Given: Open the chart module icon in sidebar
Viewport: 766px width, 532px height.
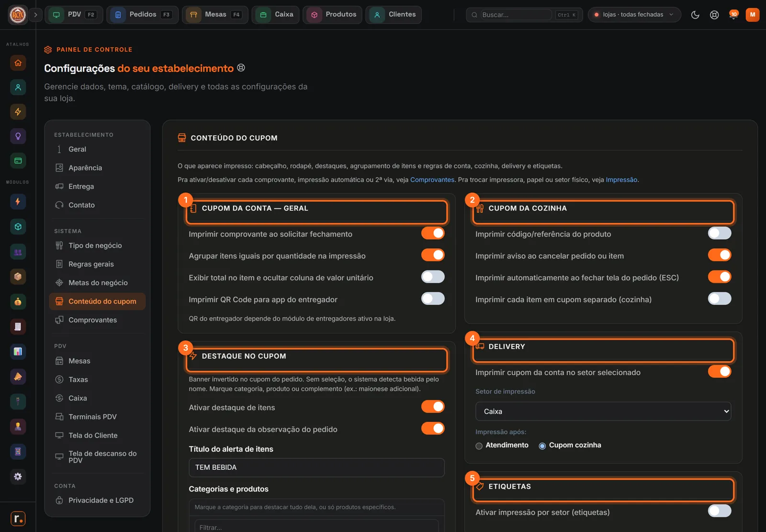Looking at the screenshot, I should point(18,352).
